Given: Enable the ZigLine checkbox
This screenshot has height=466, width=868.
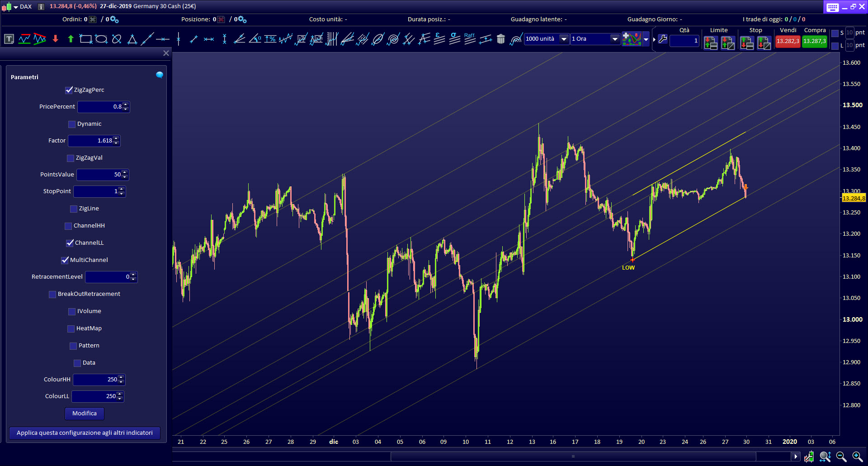Looking at the screenshot, I should point(74,209).
